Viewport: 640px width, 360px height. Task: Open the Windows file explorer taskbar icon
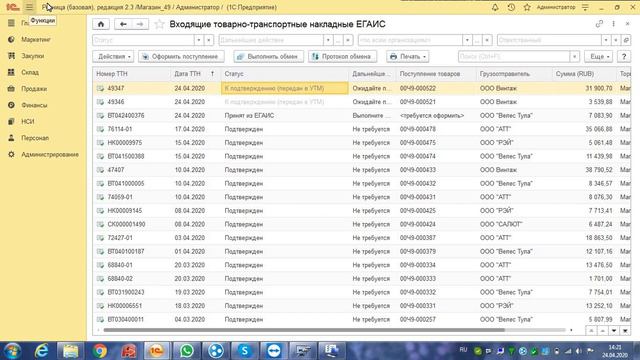click(x=70, y=351)
